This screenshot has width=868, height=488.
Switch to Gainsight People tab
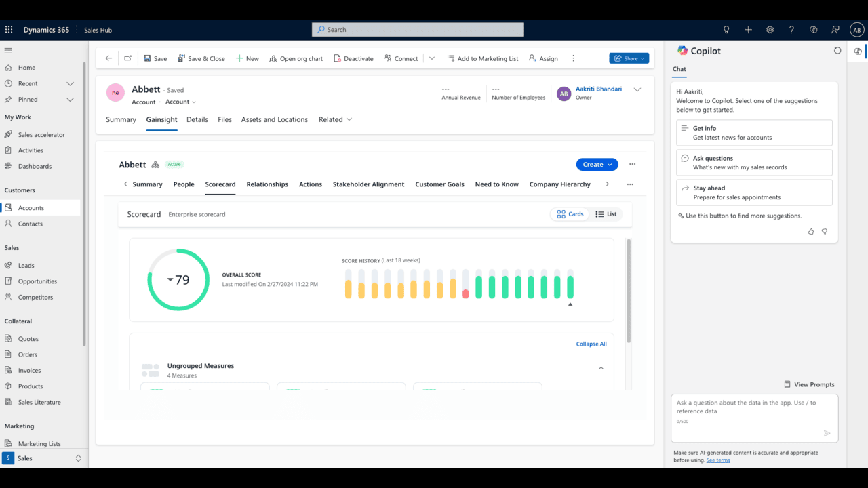pyautogui.click(x=184, y=184)
